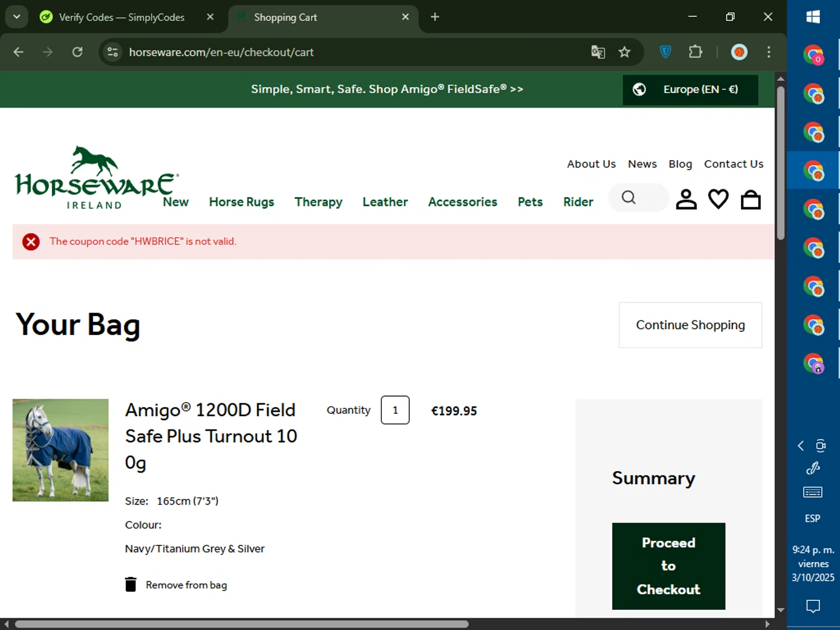Click the translate page icon

[x=598, y=52]
